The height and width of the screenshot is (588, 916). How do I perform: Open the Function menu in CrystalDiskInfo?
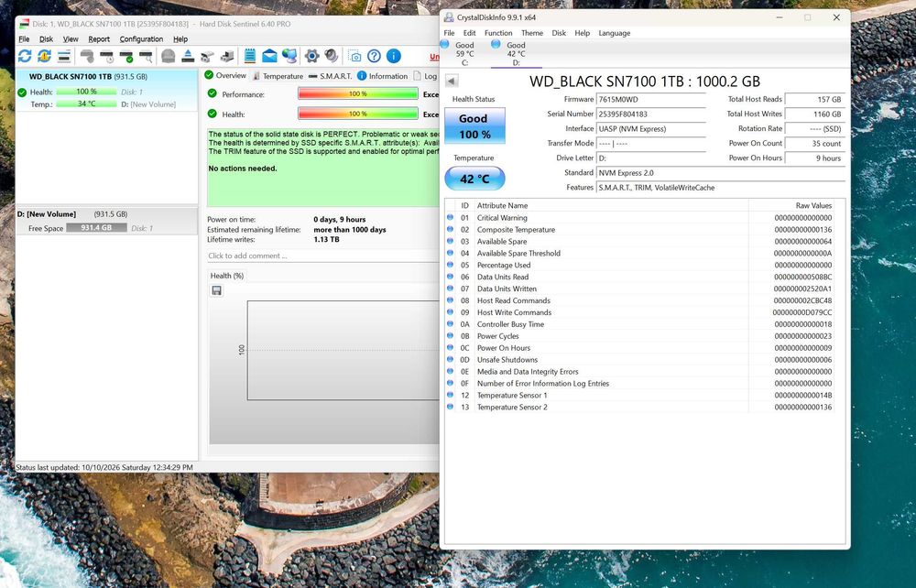pyautogui.click(x=498, y=33)
